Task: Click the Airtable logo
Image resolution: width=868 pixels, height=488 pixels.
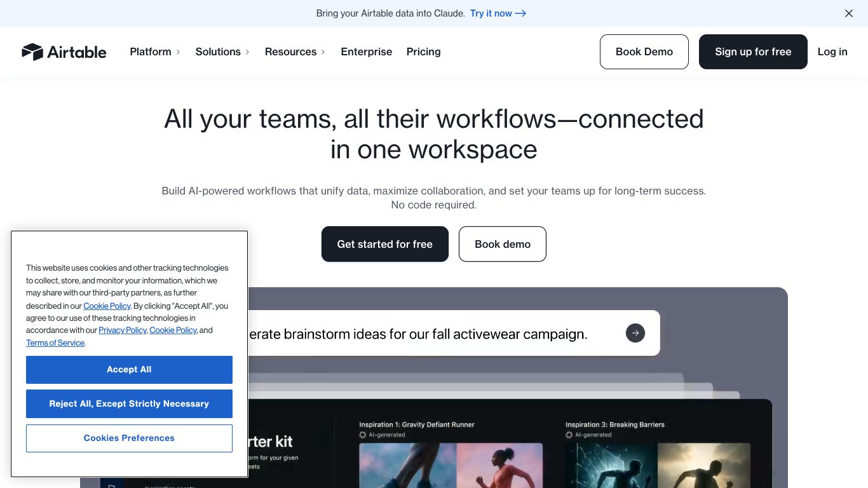Action: pos(64,52)
